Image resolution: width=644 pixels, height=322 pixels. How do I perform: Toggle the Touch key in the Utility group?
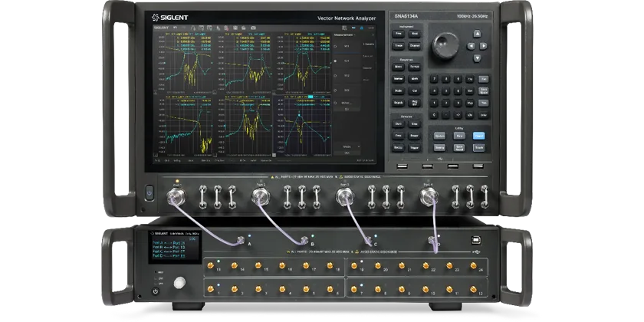pyautogui.click(x=479, y=147)
